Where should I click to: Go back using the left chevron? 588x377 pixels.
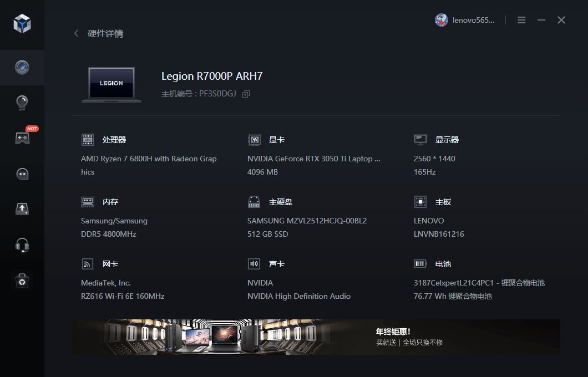pos(77,33)
